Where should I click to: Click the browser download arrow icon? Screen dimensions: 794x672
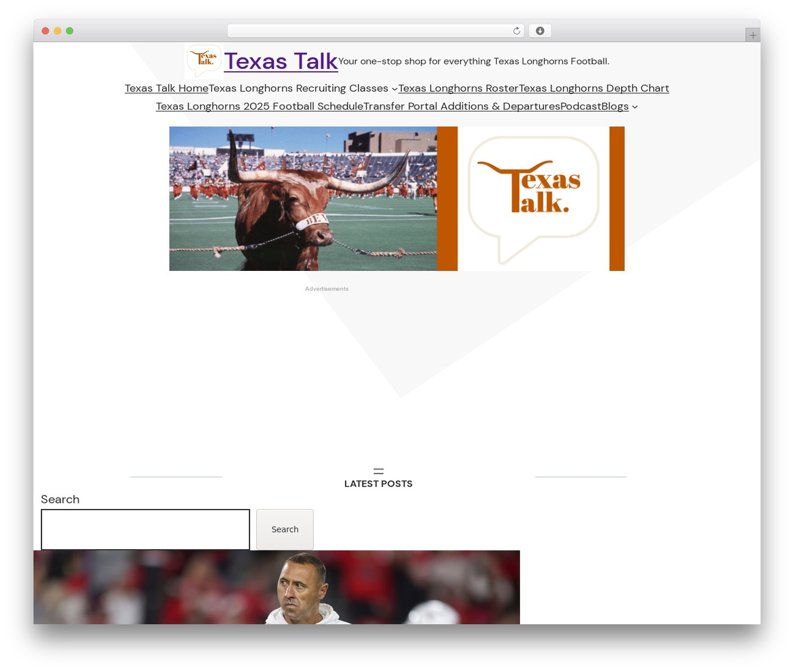point(540,31)
